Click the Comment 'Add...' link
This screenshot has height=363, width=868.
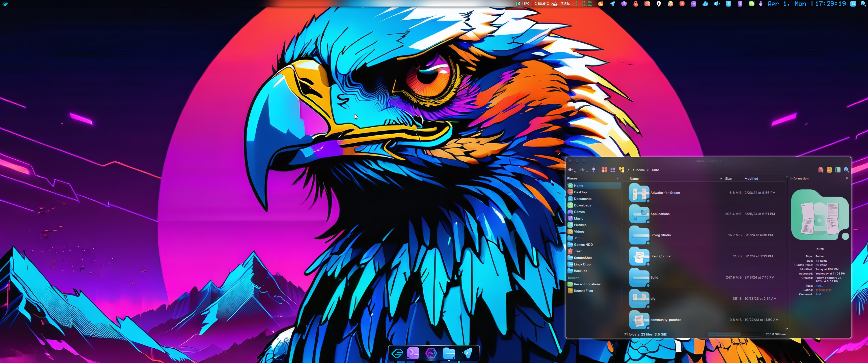[819, 294]
